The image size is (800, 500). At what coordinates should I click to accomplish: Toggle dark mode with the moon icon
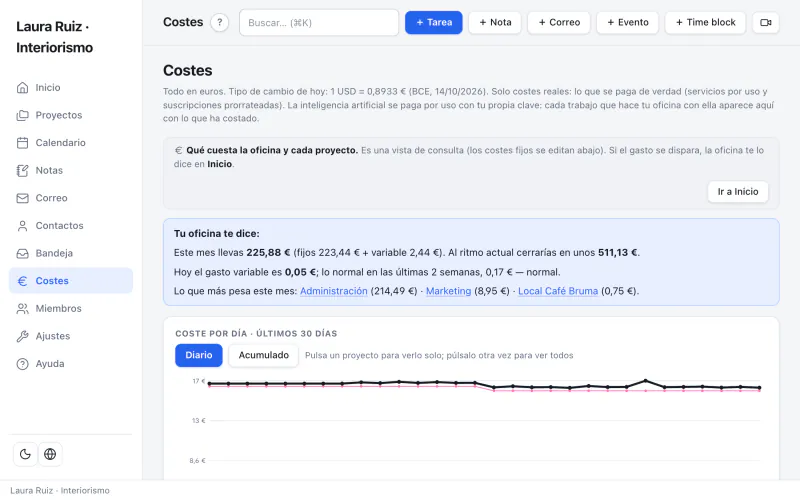click(25, 454)
